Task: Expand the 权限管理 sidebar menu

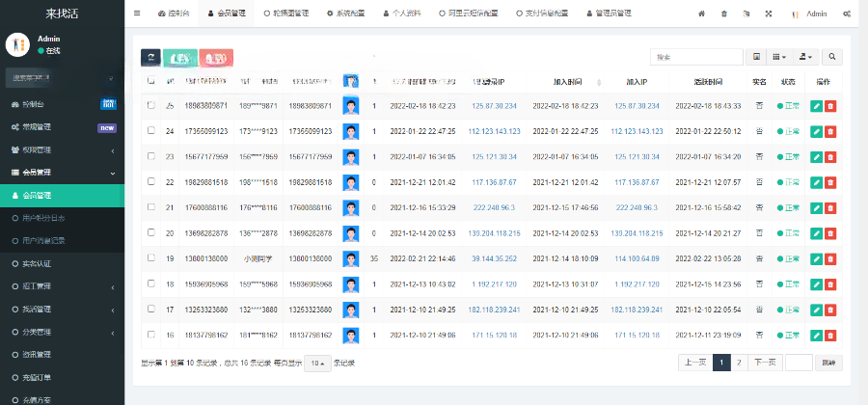Action: (x=62, y=149)
